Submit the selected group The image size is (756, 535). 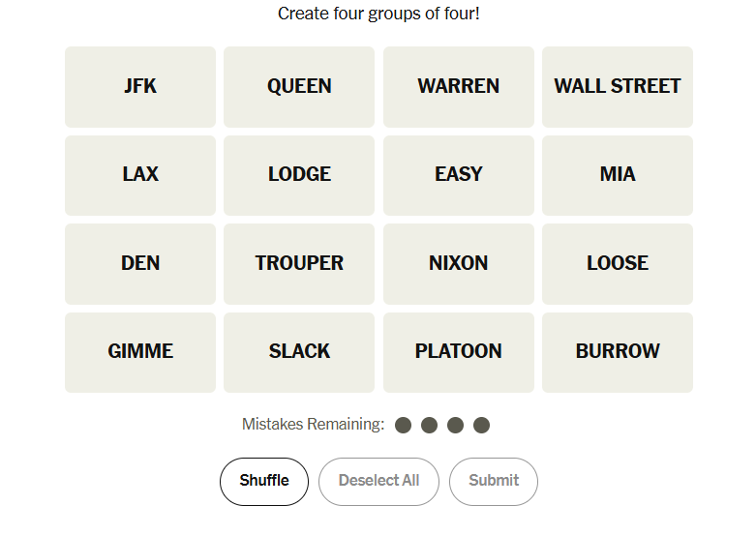point(494,481)
